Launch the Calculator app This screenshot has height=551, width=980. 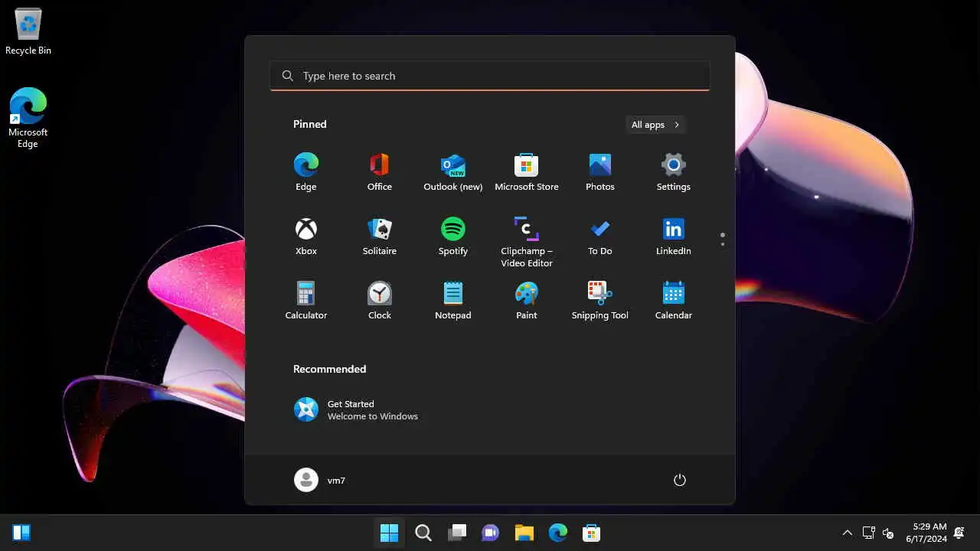305,301
